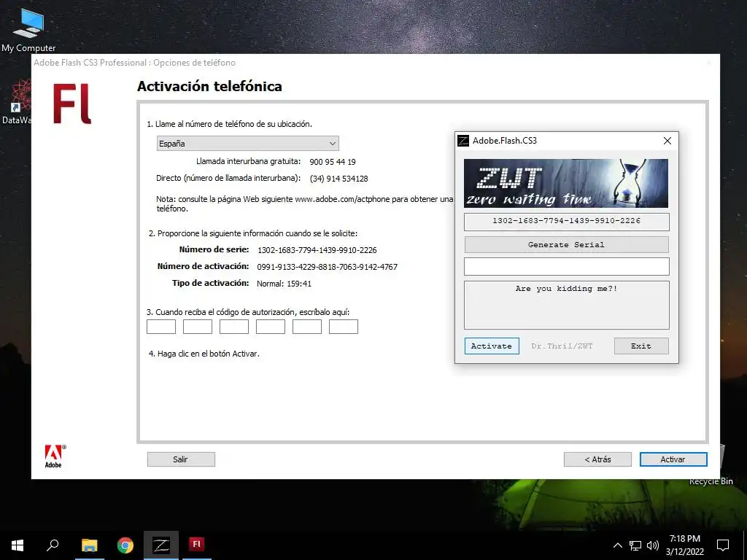Click the toll-free number 900 95 44 19
Viewport: 747px width, 560px height.
pyautogui.click(x=333, y=162)
